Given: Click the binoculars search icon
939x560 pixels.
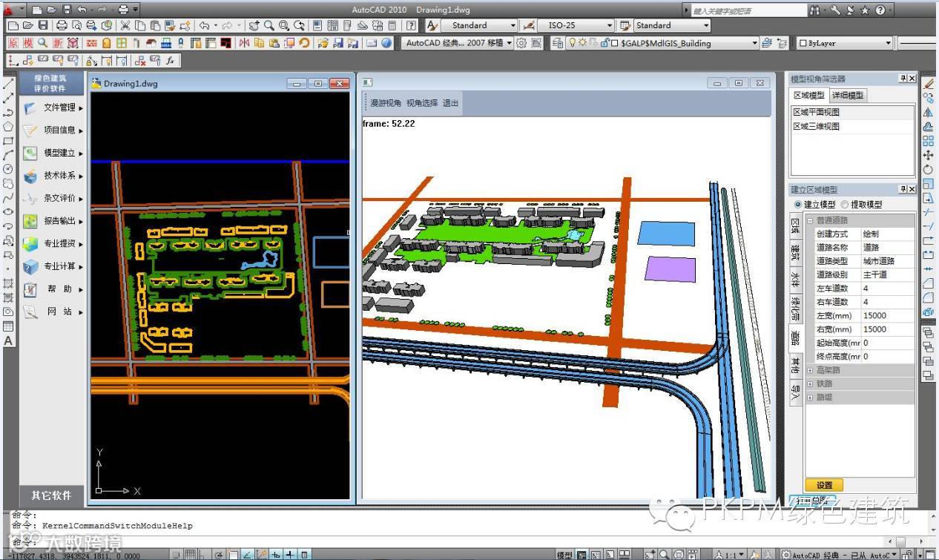Looking at the screenshot, I should (x=814, y=10).
